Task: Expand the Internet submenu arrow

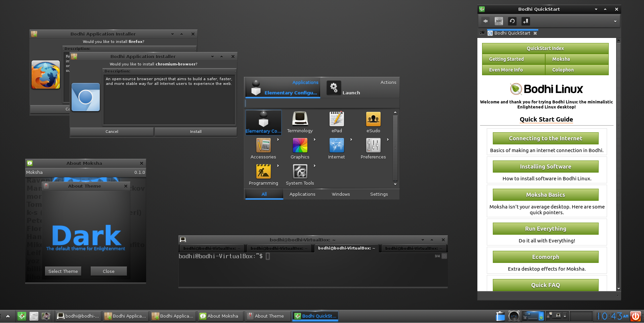Action: 351,139
